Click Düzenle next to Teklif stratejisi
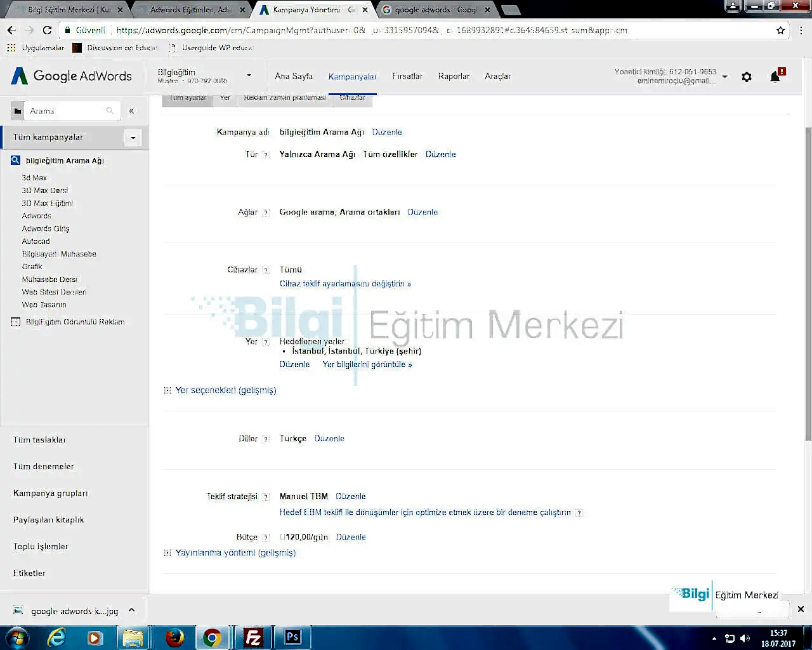 [x=350, y=496]
